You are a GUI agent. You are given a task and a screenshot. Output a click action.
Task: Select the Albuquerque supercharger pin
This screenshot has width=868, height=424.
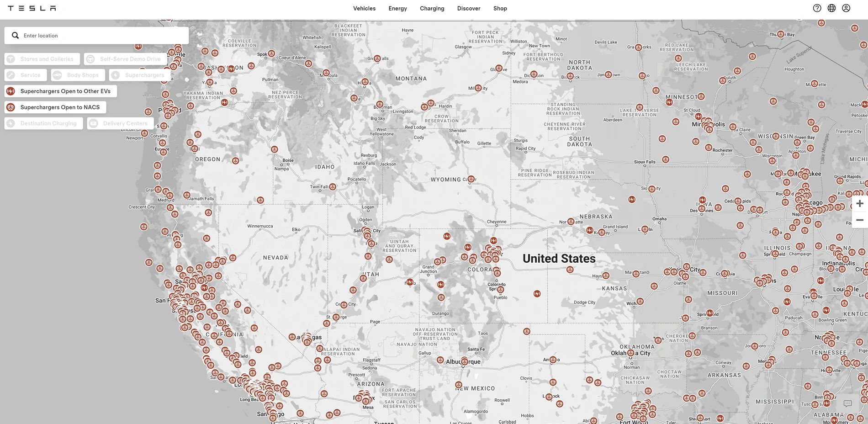pos(465,361)
